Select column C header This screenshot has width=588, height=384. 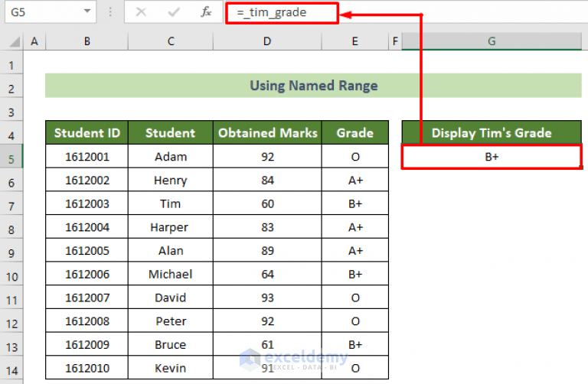point(171,41)
